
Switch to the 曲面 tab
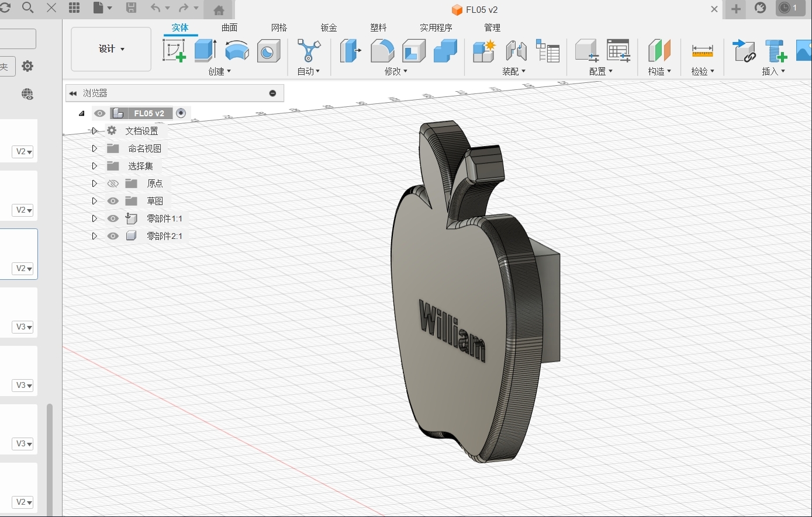tap(230, 27)
